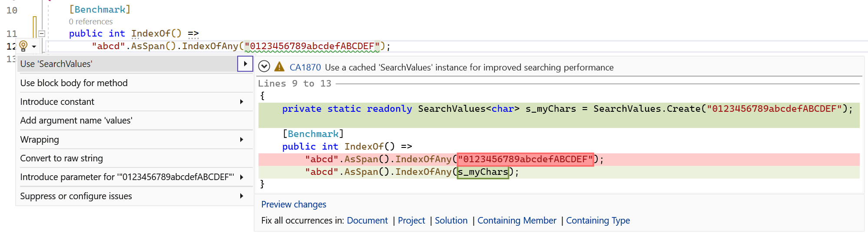Select the Use 'SearchValues' fix

(x=126, y=64)
